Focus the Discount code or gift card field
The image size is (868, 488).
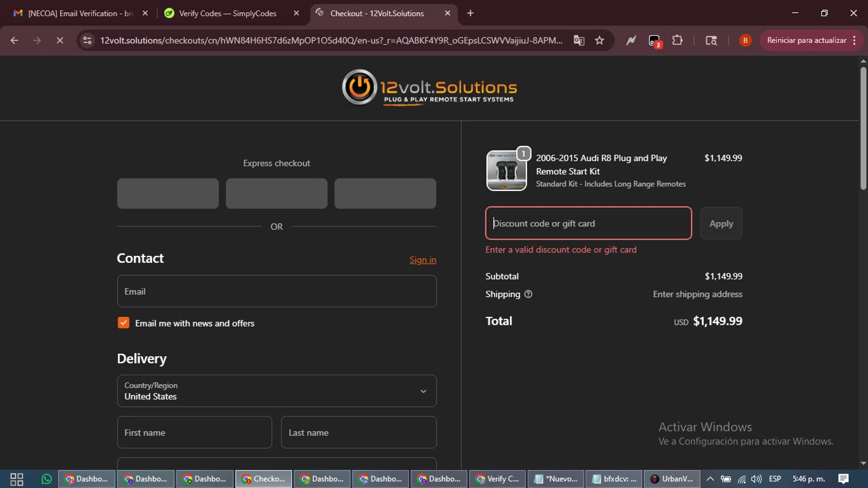[x=589, y=223]
